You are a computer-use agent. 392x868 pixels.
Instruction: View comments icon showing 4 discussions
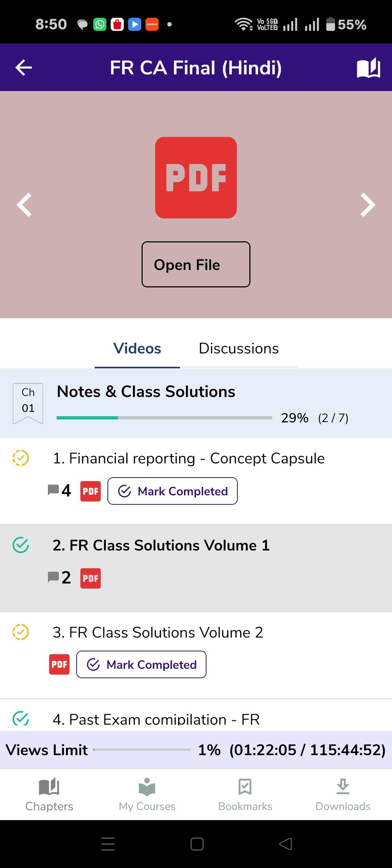tap(60, 490)
